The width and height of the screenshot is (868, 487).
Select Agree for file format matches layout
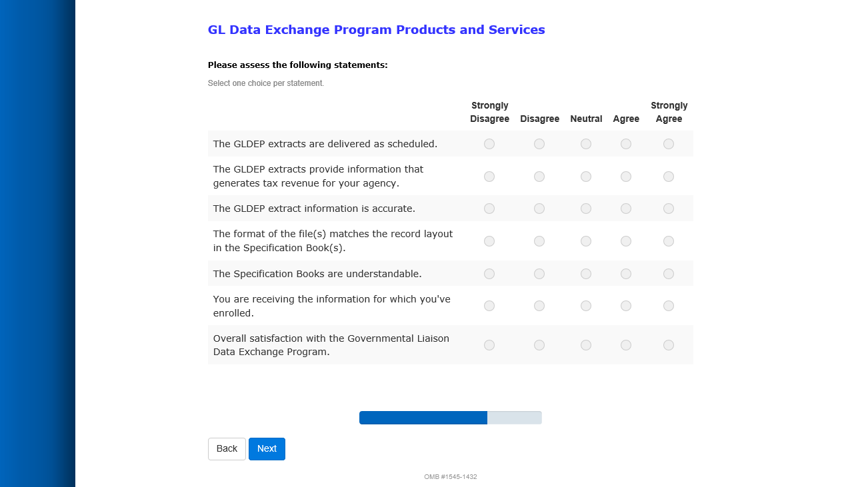coord(626,241)
